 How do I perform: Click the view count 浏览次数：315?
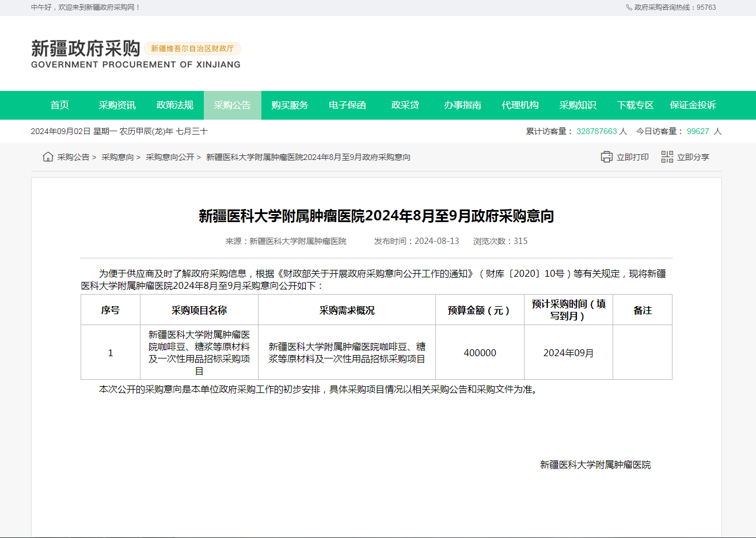tap(500, 241)
